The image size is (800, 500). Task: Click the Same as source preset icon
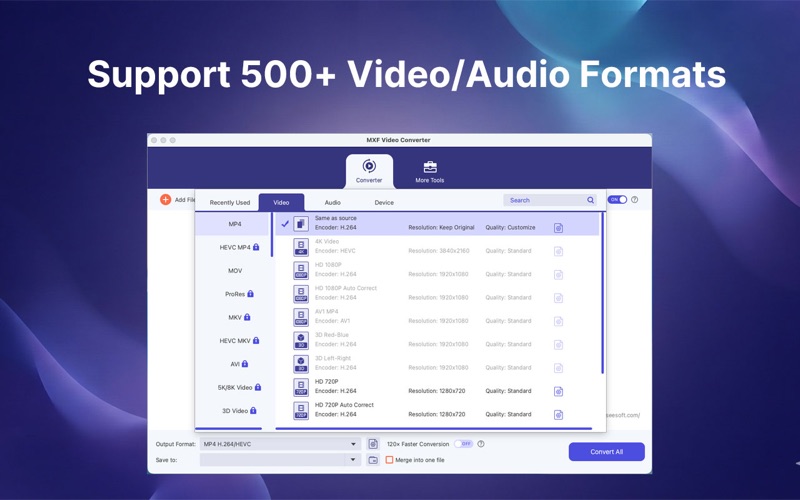point(301,223)
